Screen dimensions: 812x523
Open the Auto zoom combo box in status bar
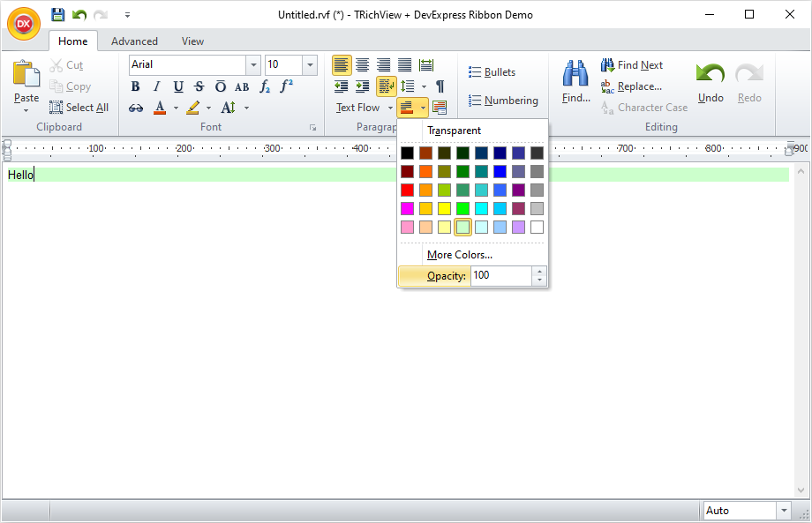click(748, 511)
